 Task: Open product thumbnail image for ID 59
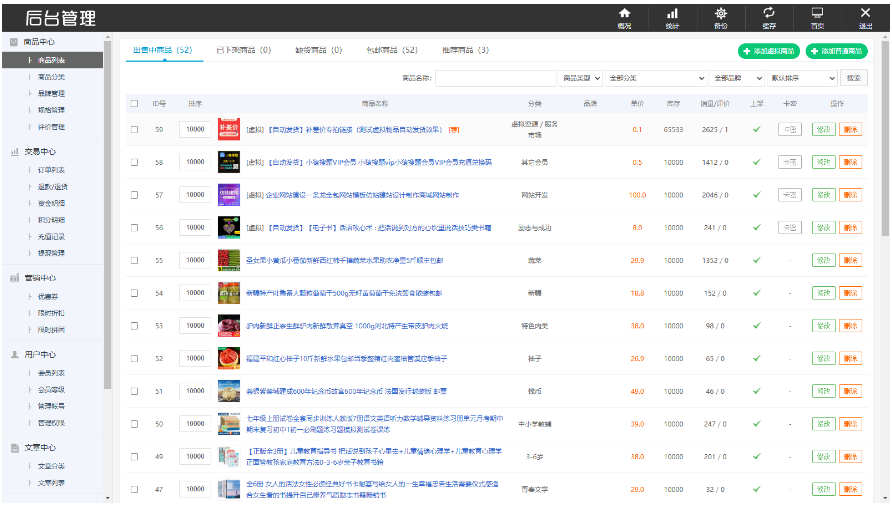[229, 130]
